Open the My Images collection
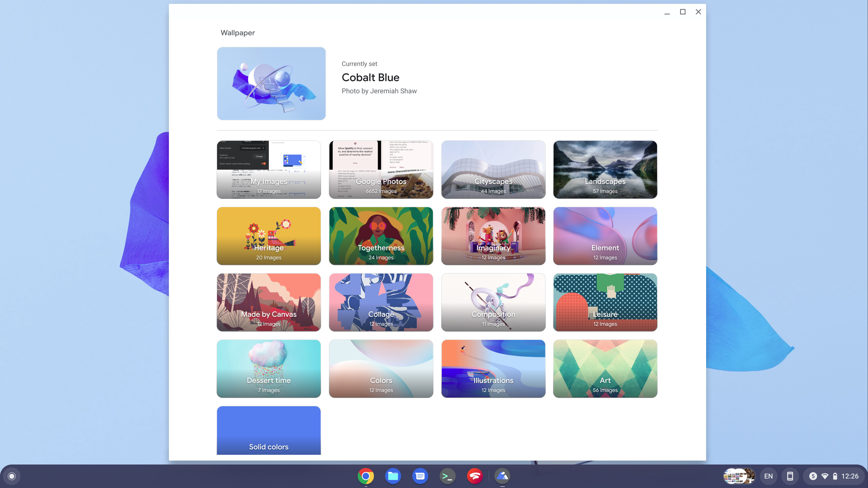 tap(269, 169)
